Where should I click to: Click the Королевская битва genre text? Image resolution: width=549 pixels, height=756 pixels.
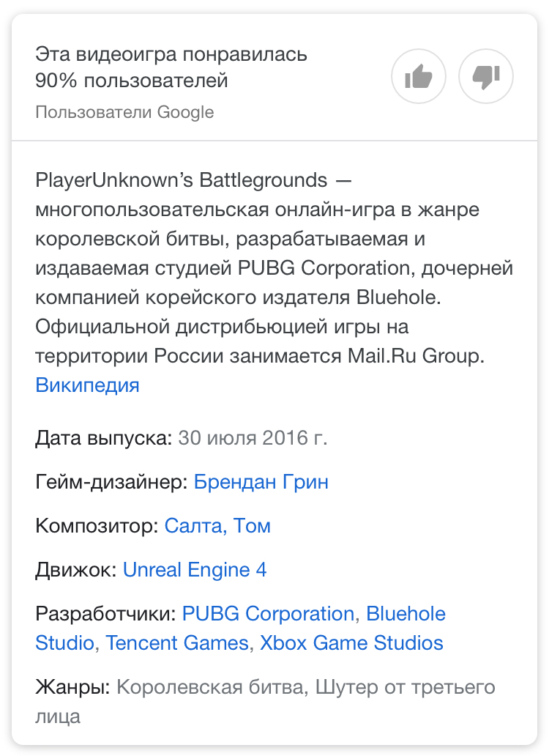pyautogui.click(x=212, y=688)
